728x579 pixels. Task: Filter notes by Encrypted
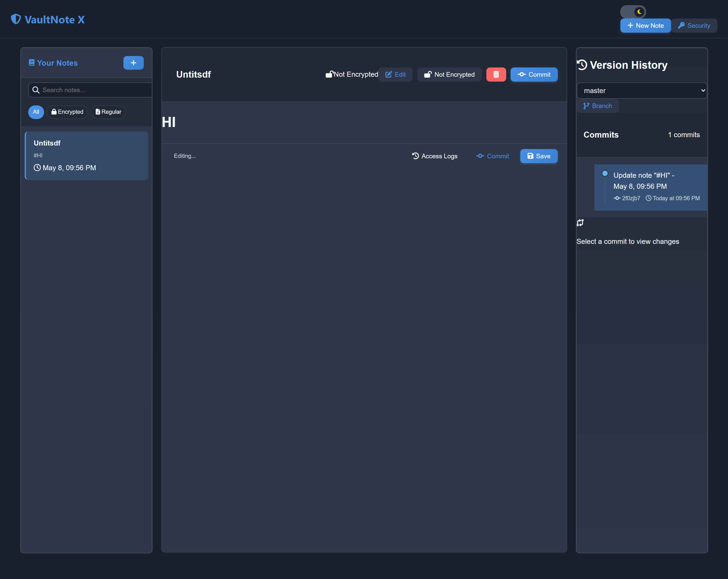tap(67, 112)
